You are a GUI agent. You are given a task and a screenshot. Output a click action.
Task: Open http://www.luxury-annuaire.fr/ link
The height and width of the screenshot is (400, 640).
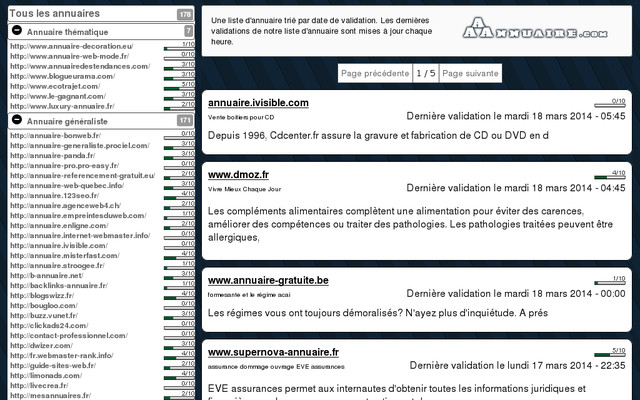(x=62, y=106)
